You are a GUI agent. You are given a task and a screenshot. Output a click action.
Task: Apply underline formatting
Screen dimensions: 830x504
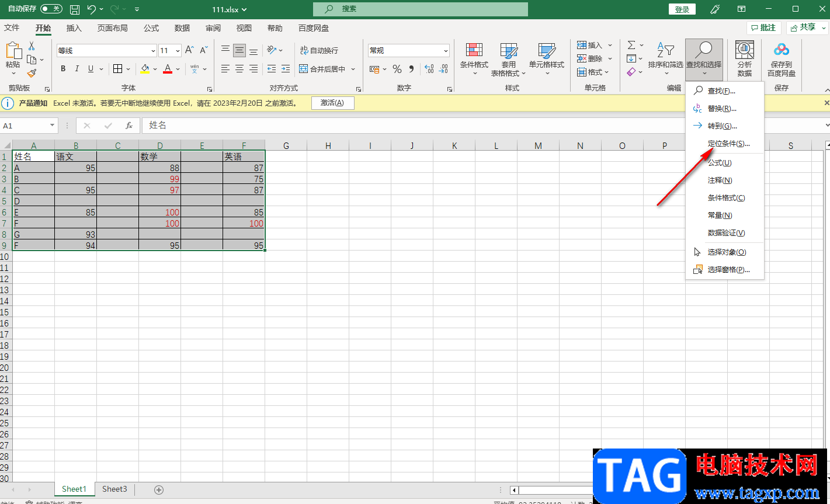pos(91,69)
